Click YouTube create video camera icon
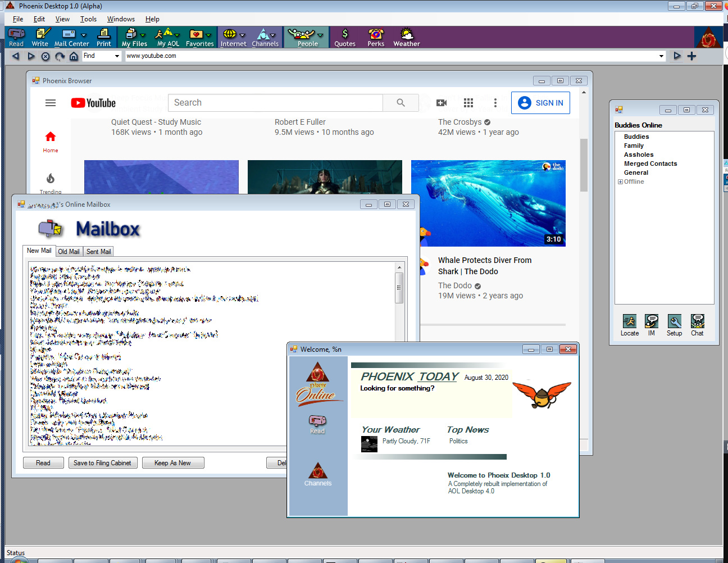728x563 pixels. pos(442,103)
